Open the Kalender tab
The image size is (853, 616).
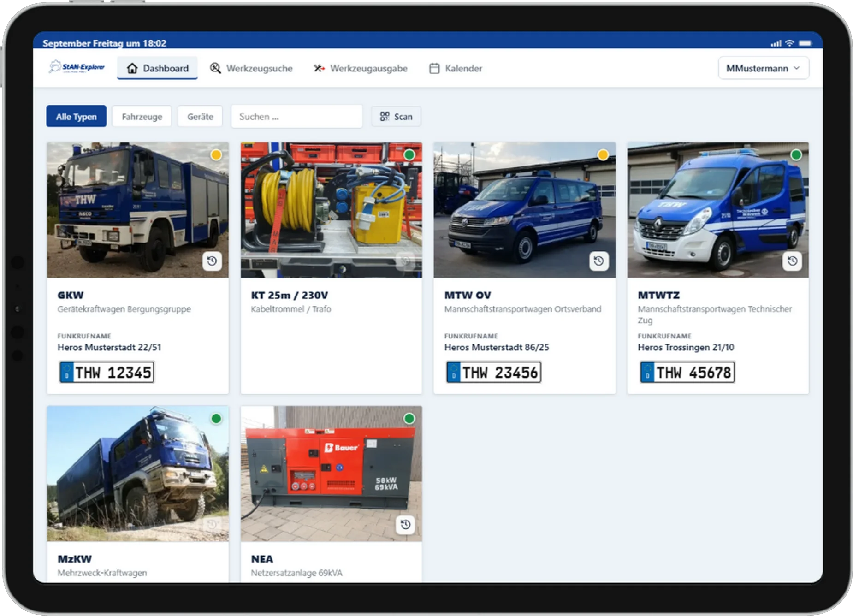[456, 68]
